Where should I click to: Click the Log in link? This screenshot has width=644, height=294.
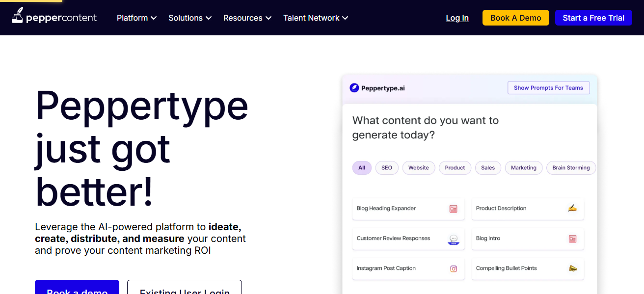point(457,18)
